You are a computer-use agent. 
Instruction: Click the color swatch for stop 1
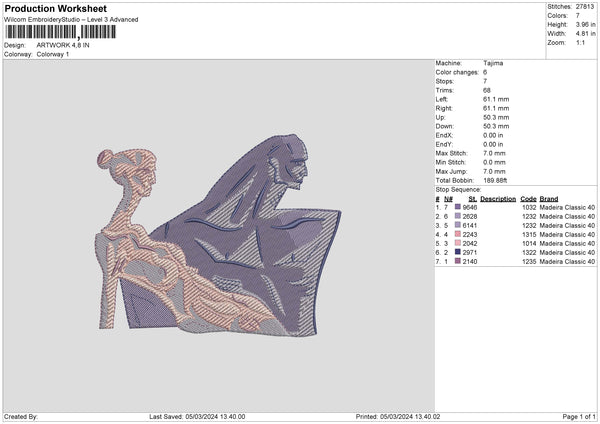(x=458, y=207)
